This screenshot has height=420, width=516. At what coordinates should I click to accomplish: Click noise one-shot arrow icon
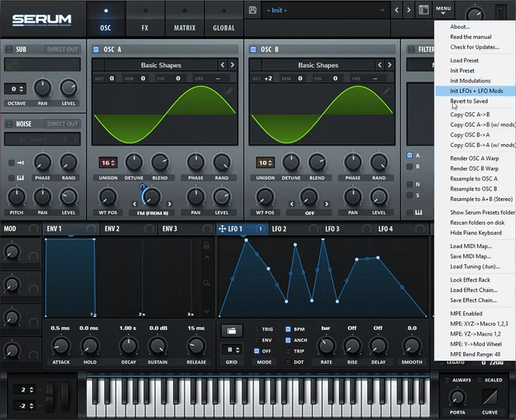(x=20, y=163)
